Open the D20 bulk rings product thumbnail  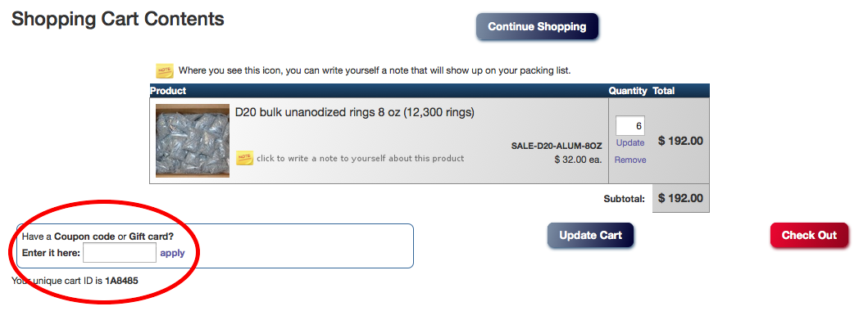[192, 140]
